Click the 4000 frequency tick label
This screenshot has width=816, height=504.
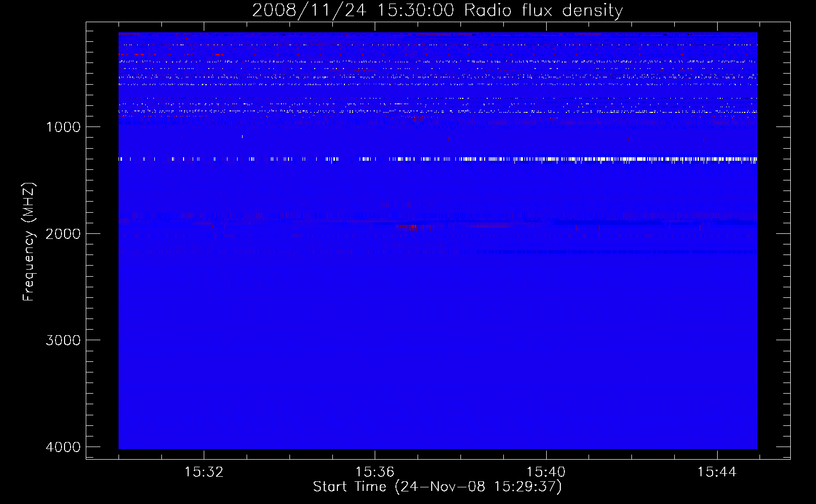click(64, 447)
